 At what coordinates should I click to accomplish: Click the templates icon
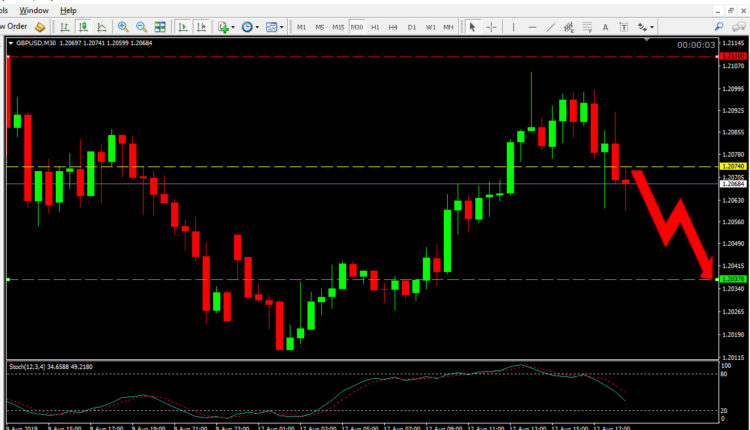pos(271,27)
